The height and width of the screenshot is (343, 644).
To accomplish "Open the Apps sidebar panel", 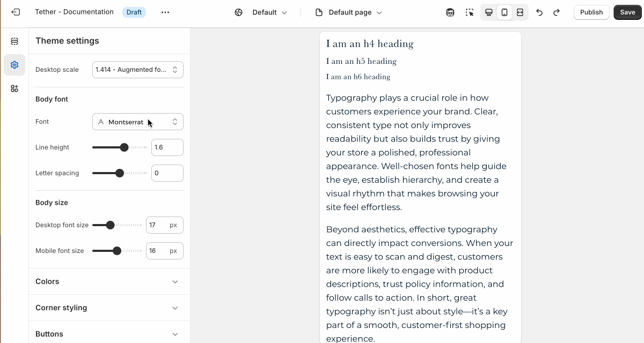I will (14, 88).
